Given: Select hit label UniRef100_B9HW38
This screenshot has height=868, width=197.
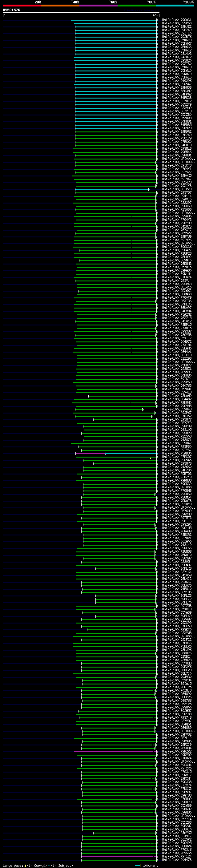Looking at the screenshot, I should pos(176,88).
